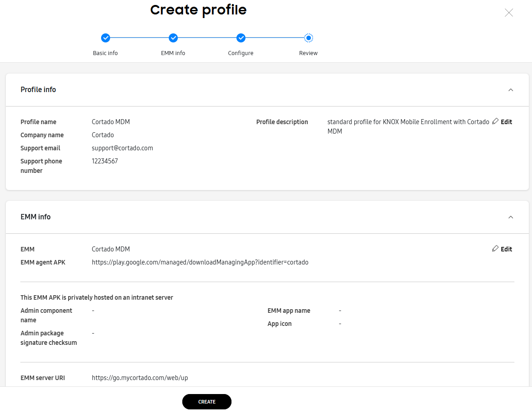Click the Review step indicator circle
This screenshot has height=413, width=532.
tap(308, 38)
